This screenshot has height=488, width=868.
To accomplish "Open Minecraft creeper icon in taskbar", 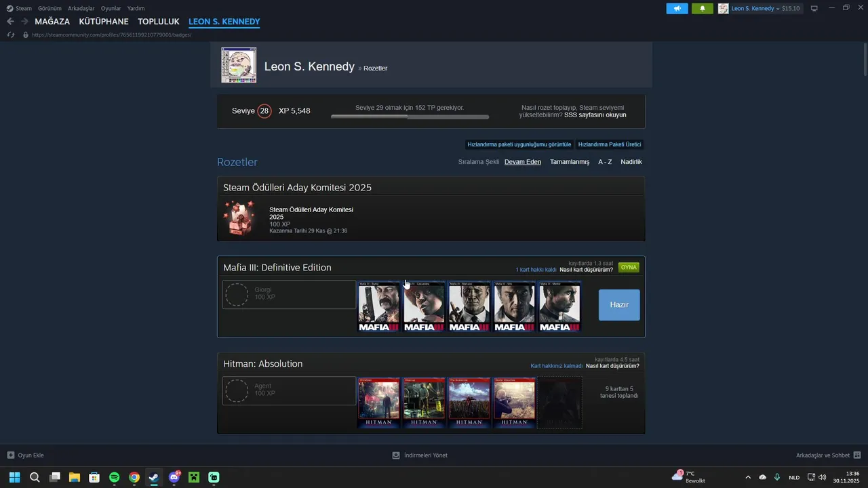I will pos(194,477).
